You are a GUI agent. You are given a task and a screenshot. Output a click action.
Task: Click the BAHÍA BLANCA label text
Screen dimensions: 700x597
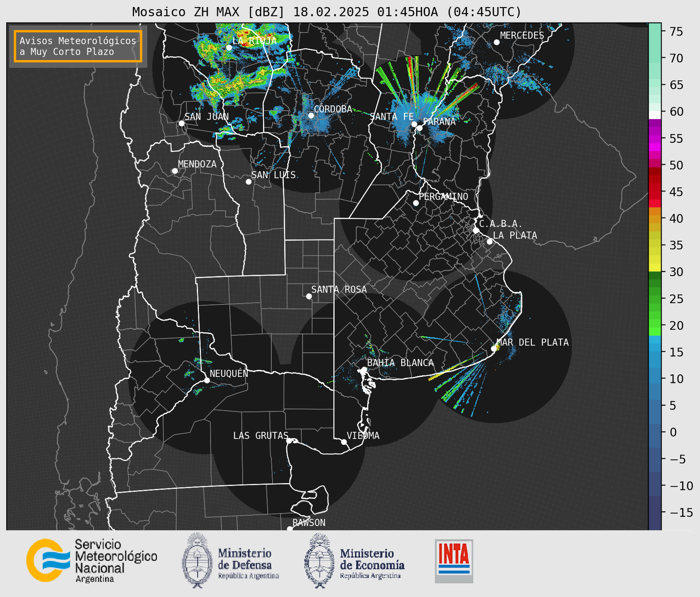tap(400, 363)
